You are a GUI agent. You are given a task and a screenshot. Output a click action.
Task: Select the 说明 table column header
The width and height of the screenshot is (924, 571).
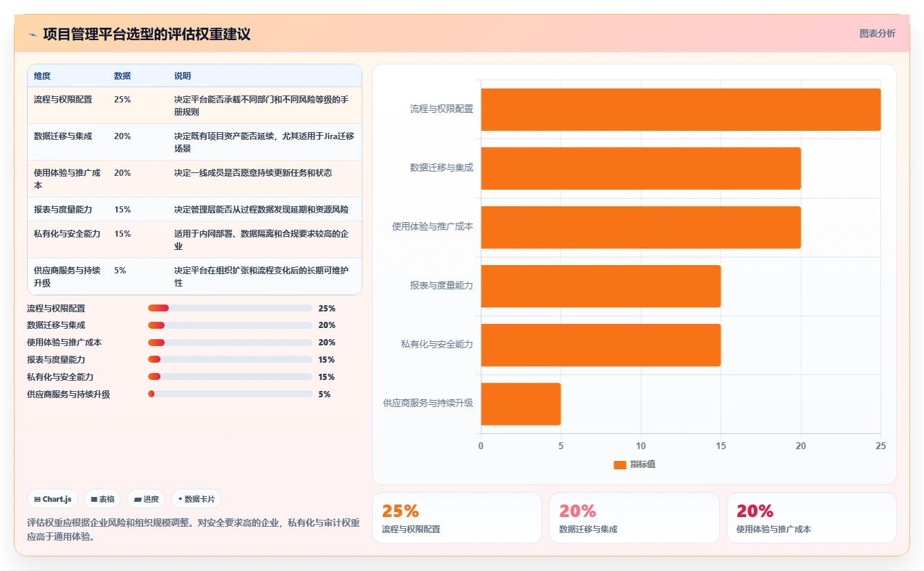point(183,75)
